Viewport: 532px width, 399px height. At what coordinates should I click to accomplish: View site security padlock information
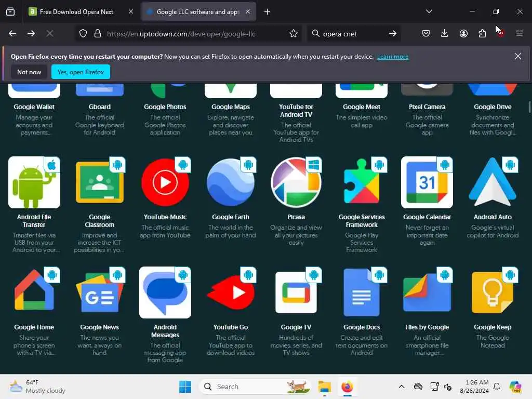[98, 34]
